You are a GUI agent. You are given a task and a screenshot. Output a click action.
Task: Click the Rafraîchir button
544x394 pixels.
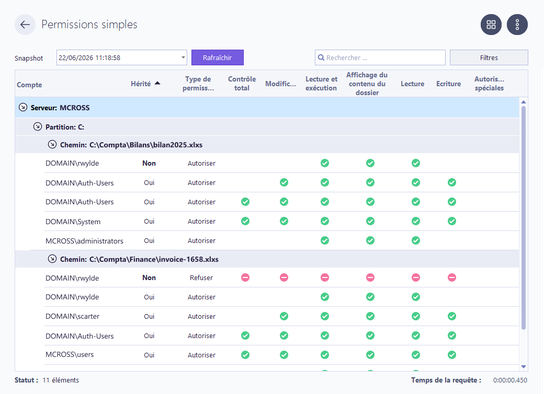coord(218,58)
